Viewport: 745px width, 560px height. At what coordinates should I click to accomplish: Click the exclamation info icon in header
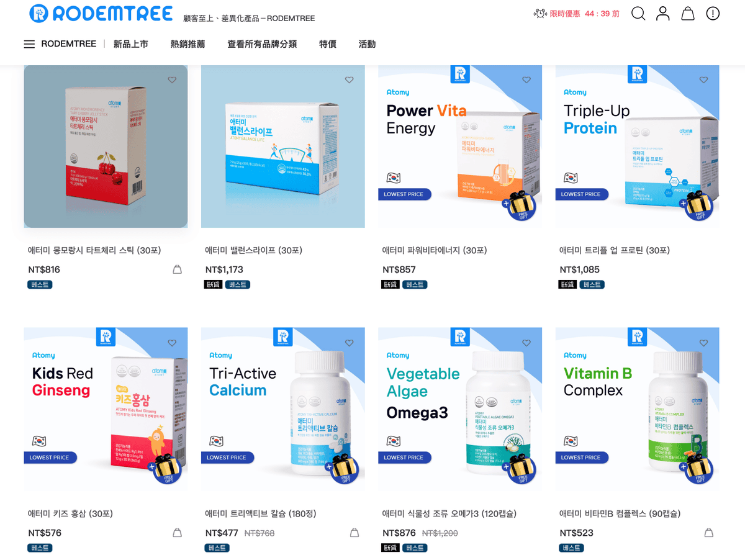tap(713, 13)
